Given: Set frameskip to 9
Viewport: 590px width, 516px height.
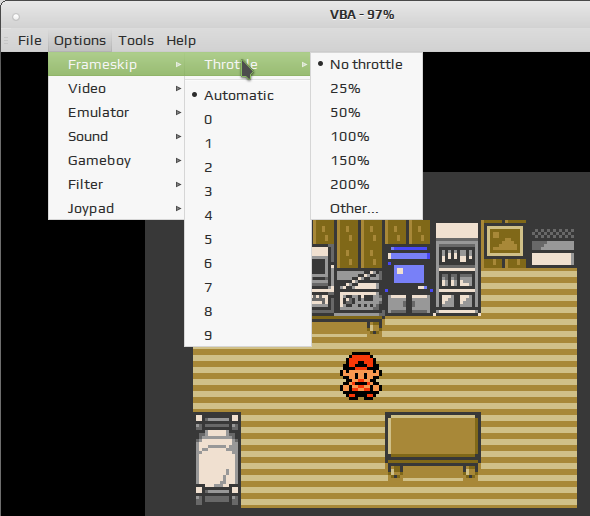Looking at the screenshot, I should coord(248,335).
